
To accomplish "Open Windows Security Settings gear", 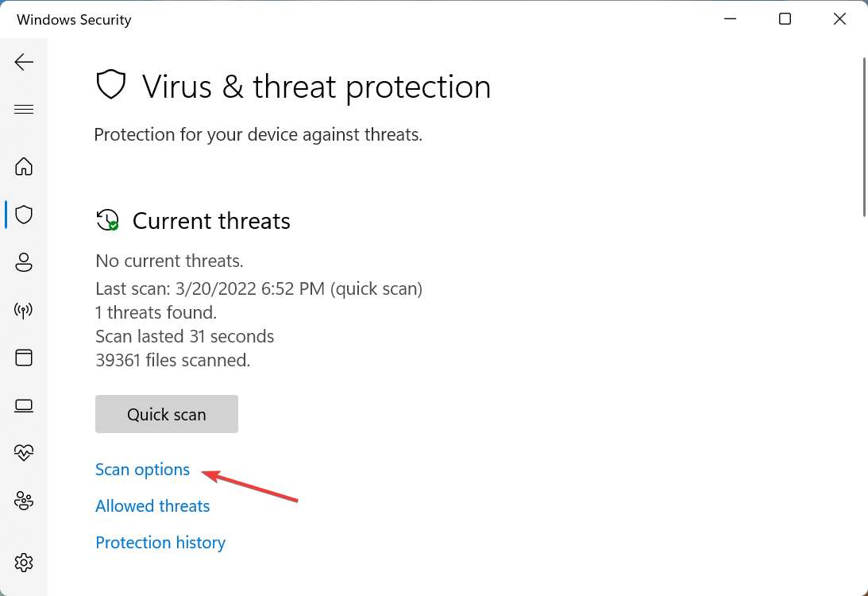I will 24,562.
